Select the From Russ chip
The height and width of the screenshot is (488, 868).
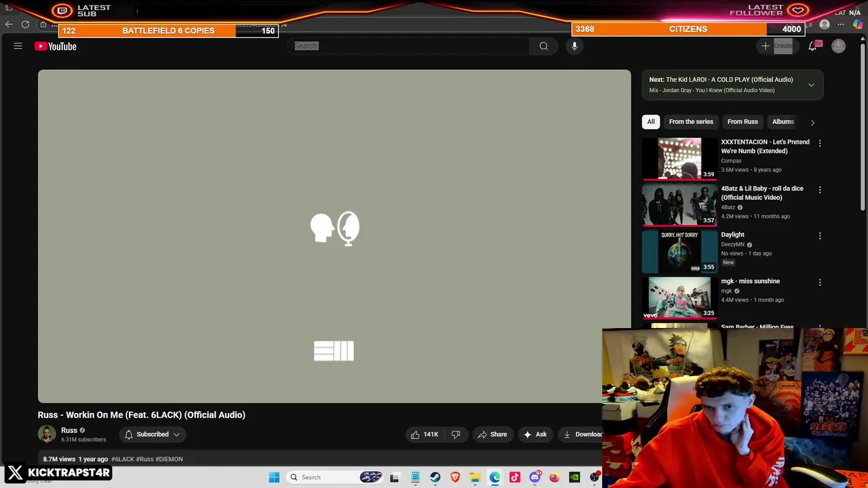coord(743,121)
